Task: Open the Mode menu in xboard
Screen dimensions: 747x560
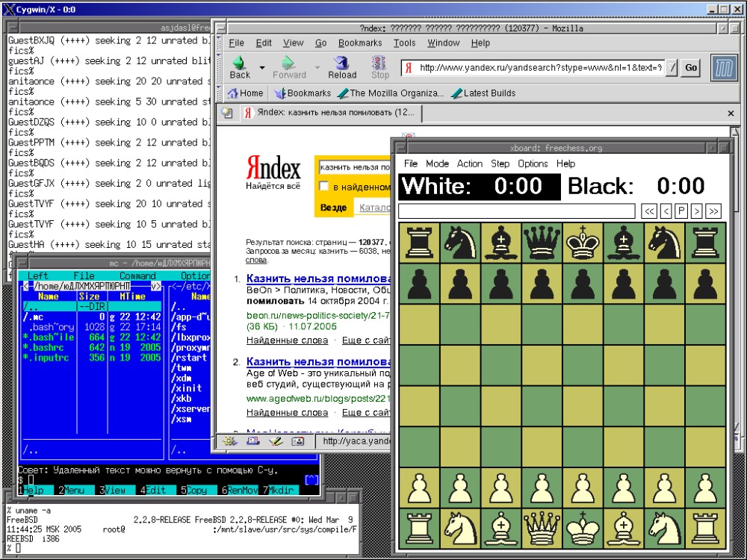Action: click(437, 164)
